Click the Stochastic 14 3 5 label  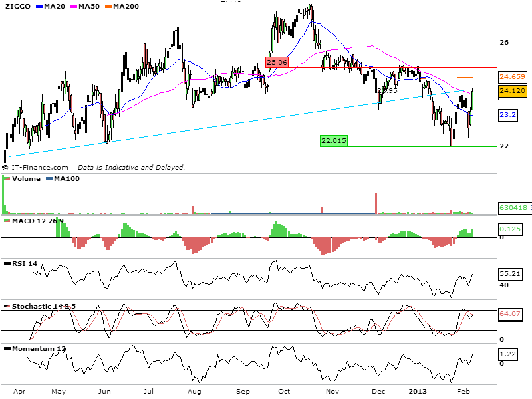(x=44, y=307)
